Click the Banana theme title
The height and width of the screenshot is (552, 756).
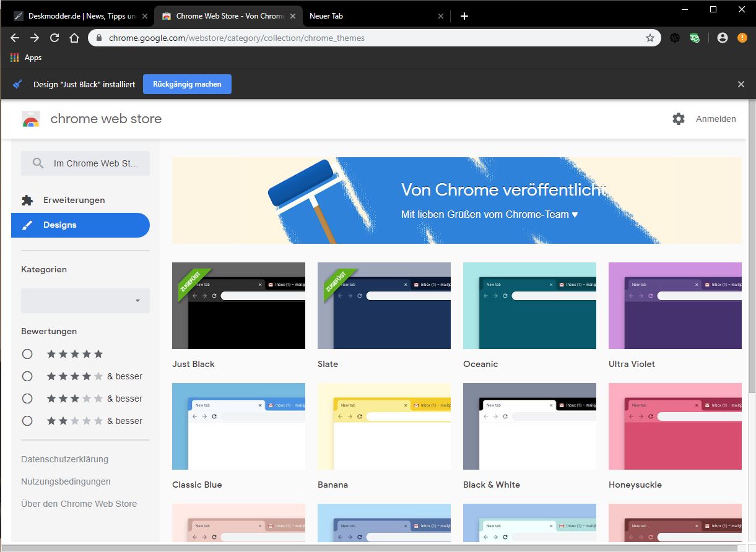[332, 485]
